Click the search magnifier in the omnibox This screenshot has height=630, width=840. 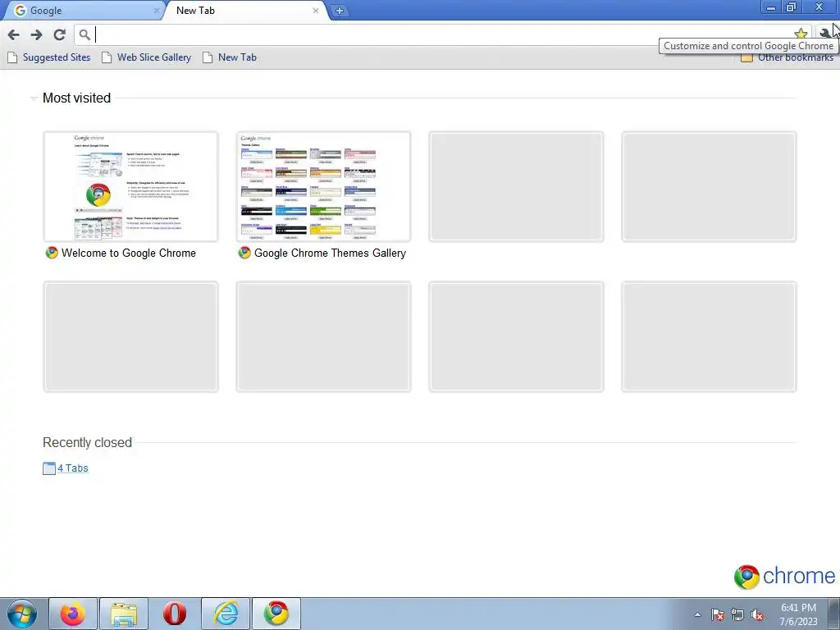coord(84,34)
